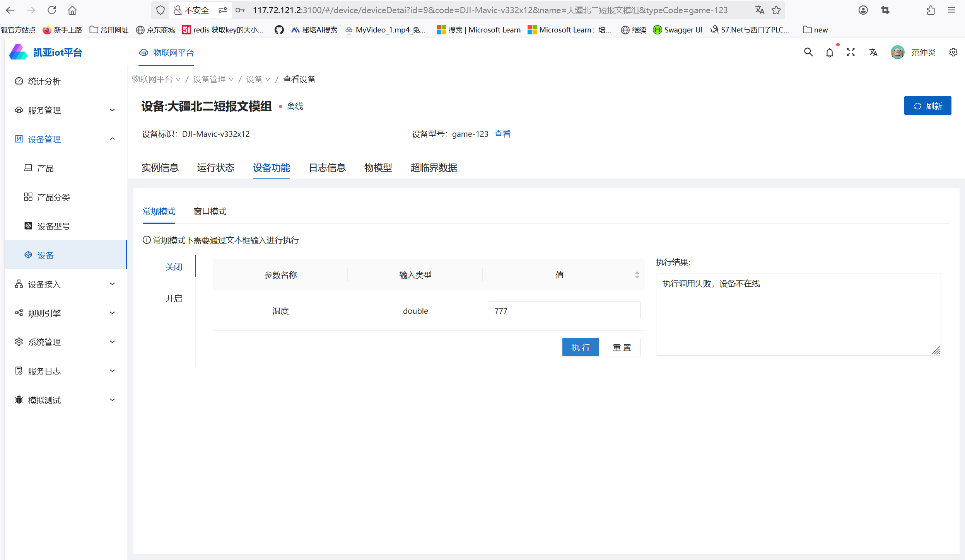Click the language translate icon in app header
This screenshot has width=965, height=560.
coord(873,52)
